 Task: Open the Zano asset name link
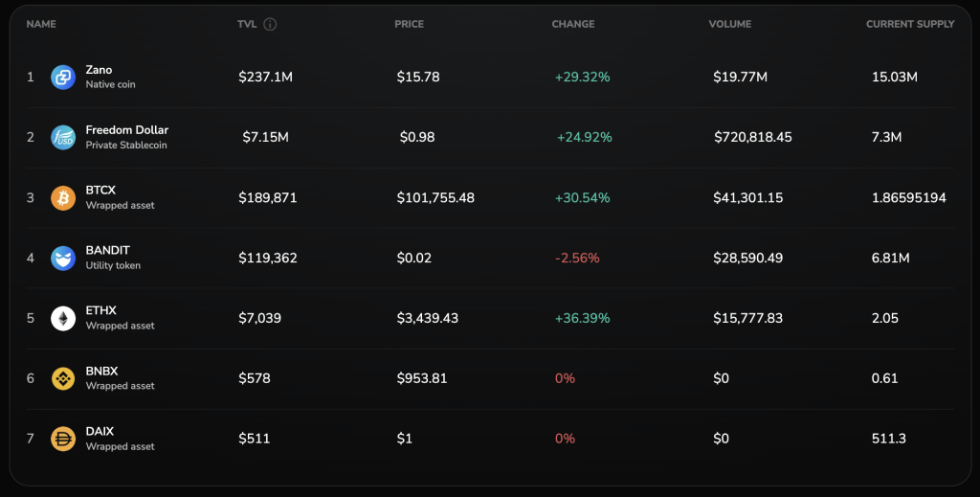pyautogui.click(x=99, y=70)
